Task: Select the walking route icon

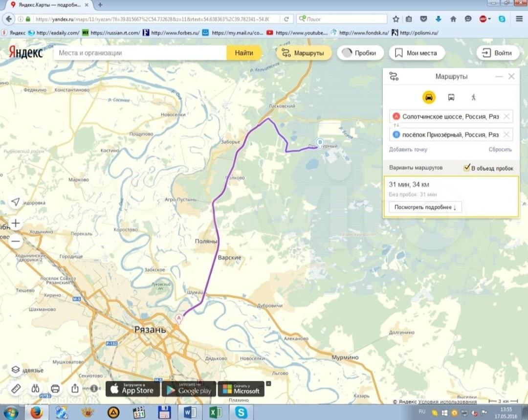Action: tap(473, 97)
